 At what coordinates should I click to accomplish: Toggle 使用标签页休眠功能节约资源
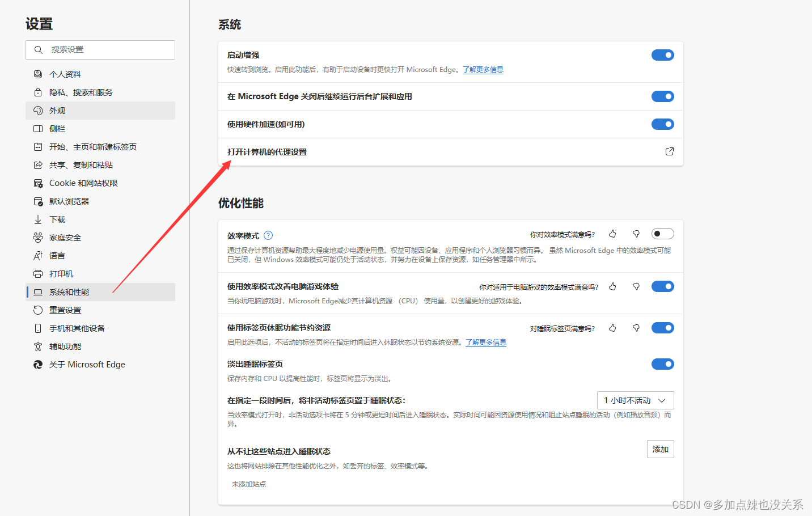pos(662,328)
